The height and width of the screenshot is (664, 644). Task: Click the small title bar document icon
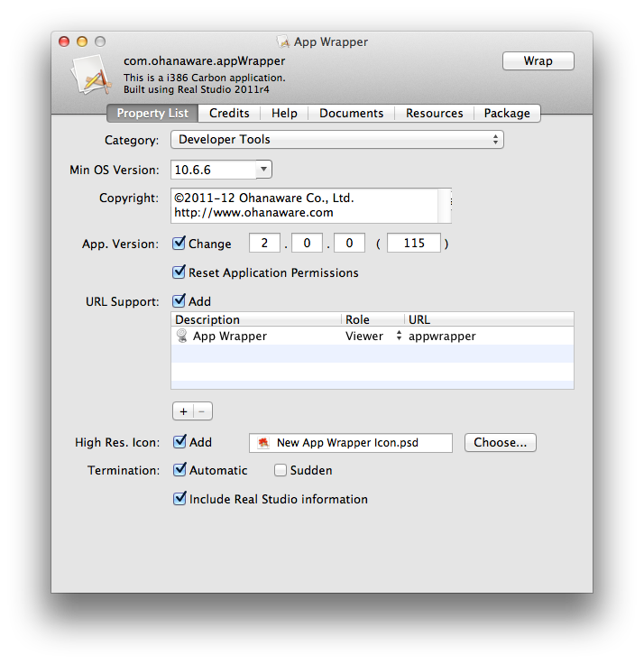(283, 41)
